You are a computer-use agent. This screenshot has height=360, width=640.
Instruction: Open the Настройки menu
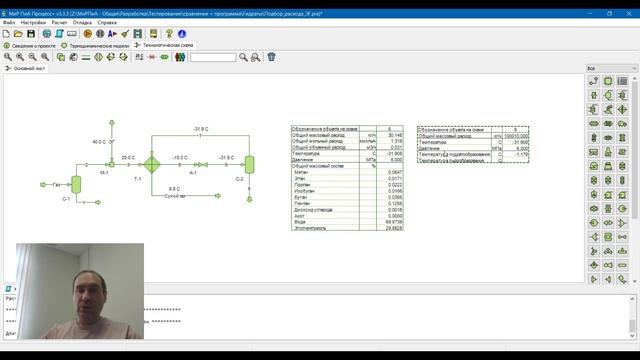(33, 22)
